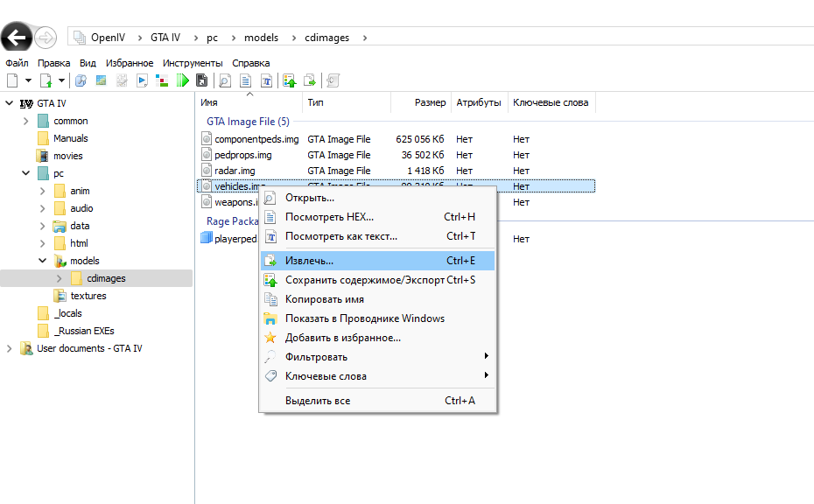The height and width of the screenshot is (504, 814).
Task: Open the chevron after cdimages breadcrumb
Action: pos(365,38)
